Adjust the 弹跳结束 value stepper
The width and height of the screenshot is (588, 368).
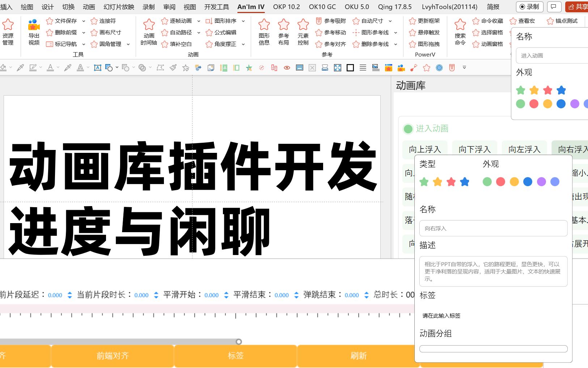coord(367,295)
